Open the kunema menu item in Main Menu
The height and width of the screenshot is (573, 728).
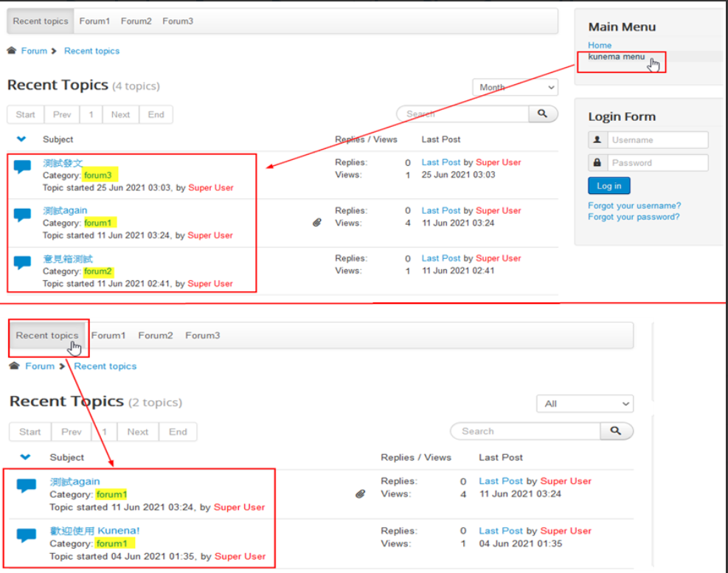tap(617, 57)
